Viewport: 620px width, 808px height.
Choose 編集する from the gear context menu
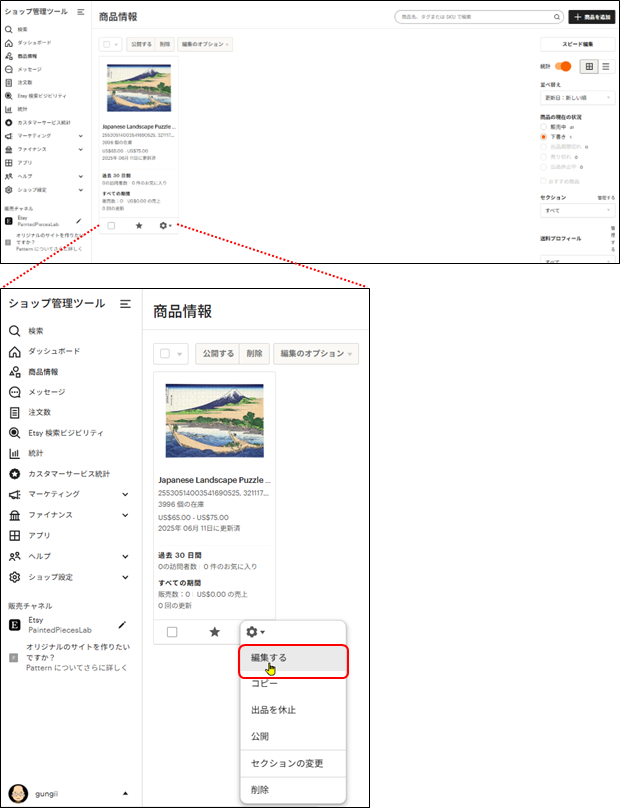coord(292,658)
